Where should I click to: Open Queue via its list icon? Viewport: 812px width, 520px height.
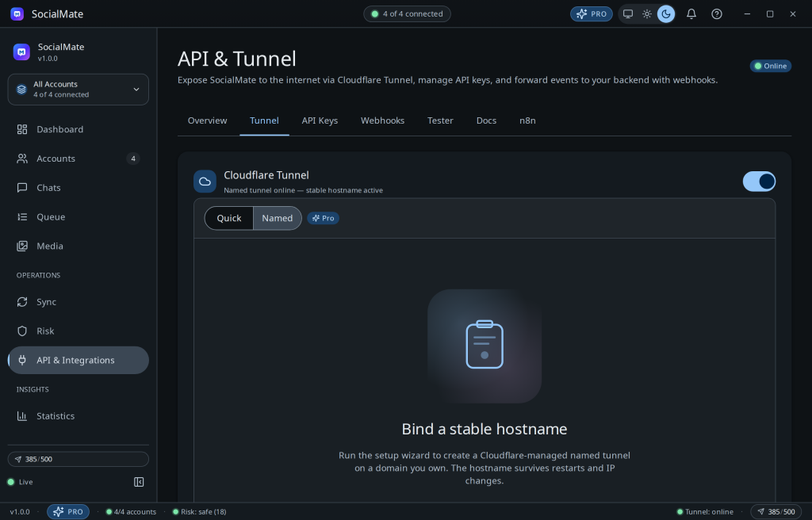21,217
